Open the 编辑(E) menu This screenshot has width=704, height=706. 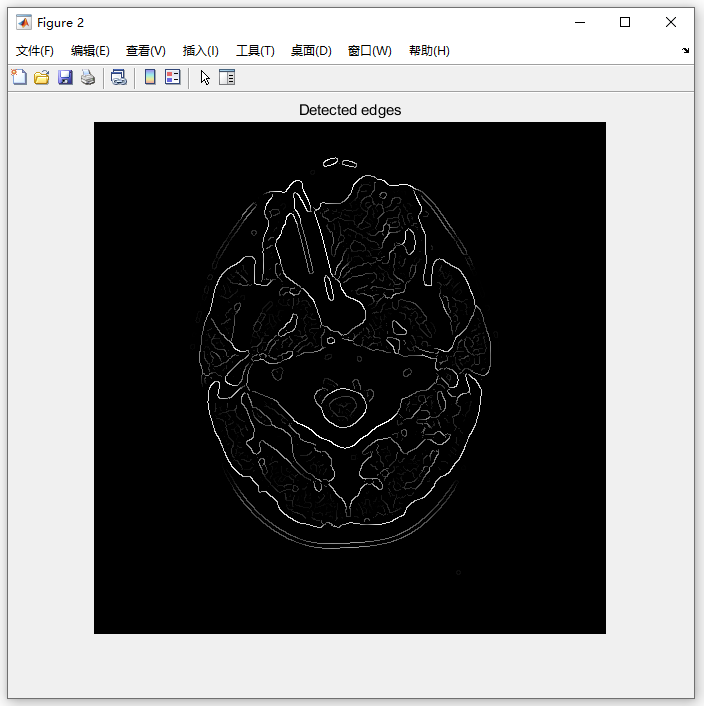pos(90,51)
